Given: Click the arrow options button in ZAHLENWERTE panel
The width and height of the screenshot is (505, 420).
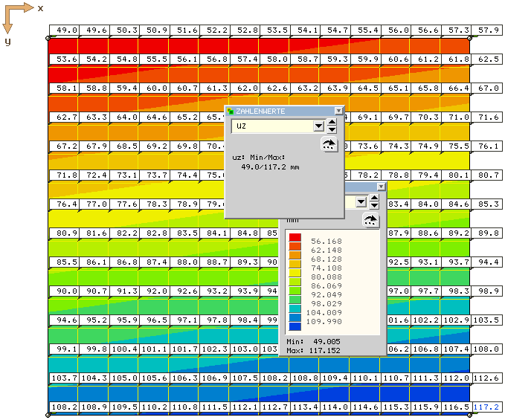Looking at the screenshot, I should [329, 144].
